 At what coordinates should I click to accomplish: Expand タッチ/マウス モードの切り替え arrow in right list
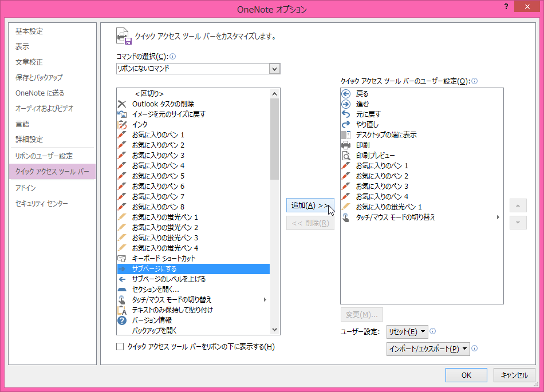click(x=498, y=217)
